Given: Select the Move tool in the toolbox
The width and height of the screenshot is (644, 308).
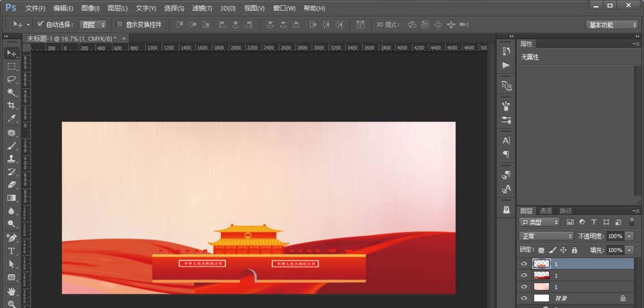Looking at the screenshot, I should (x=12, y=53).
